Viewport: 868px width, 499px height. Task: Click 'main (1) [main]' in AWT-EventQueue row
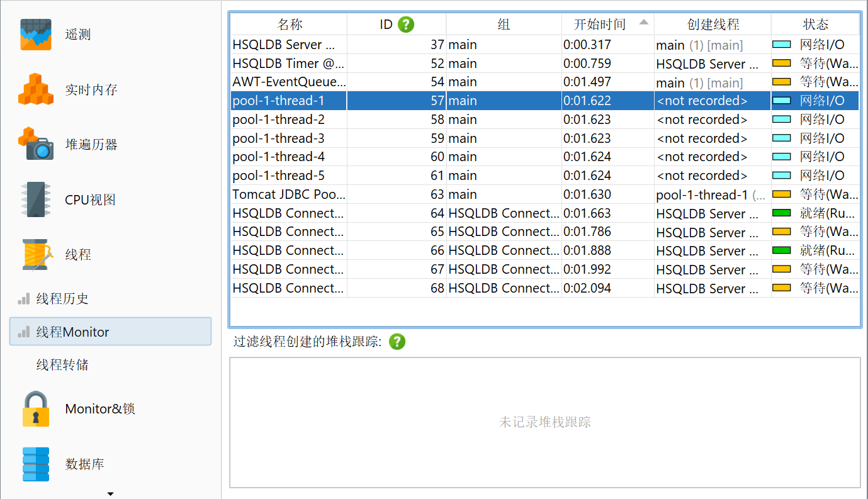point(699,82)
